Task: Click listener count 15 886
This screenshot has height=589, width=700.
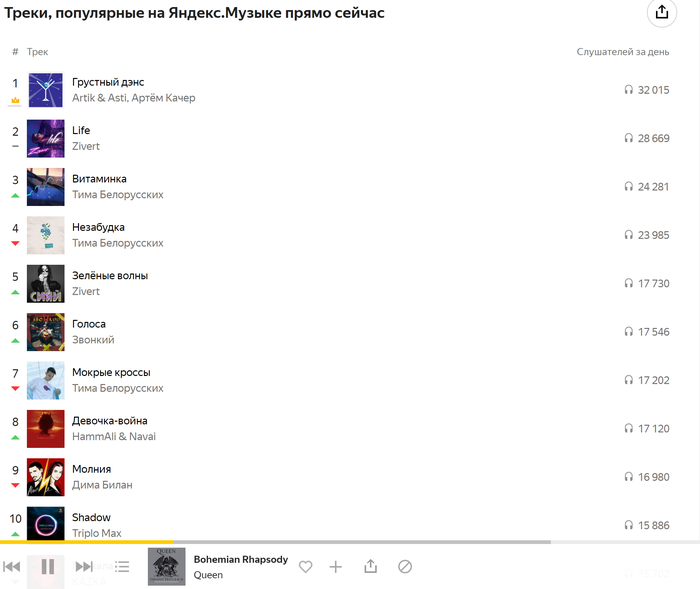Action: 653,526
